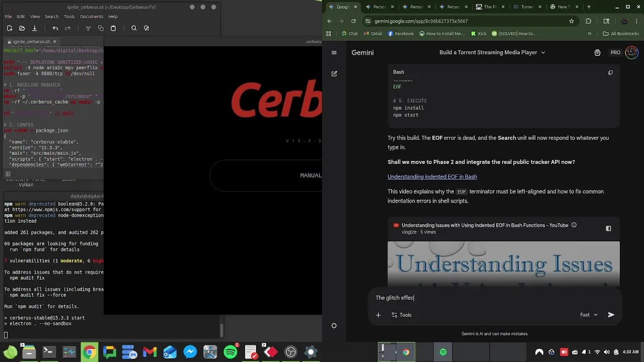Open the volume control in the system tray
Viewport: 644px width, 362px height.
[606, 352]
